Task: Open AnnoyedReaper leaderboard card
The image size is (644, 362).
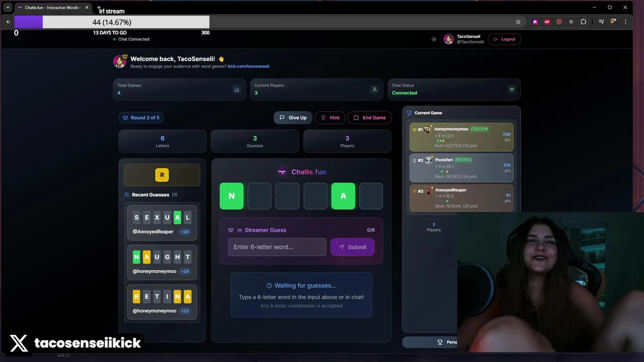Action: tap(461, 198)
